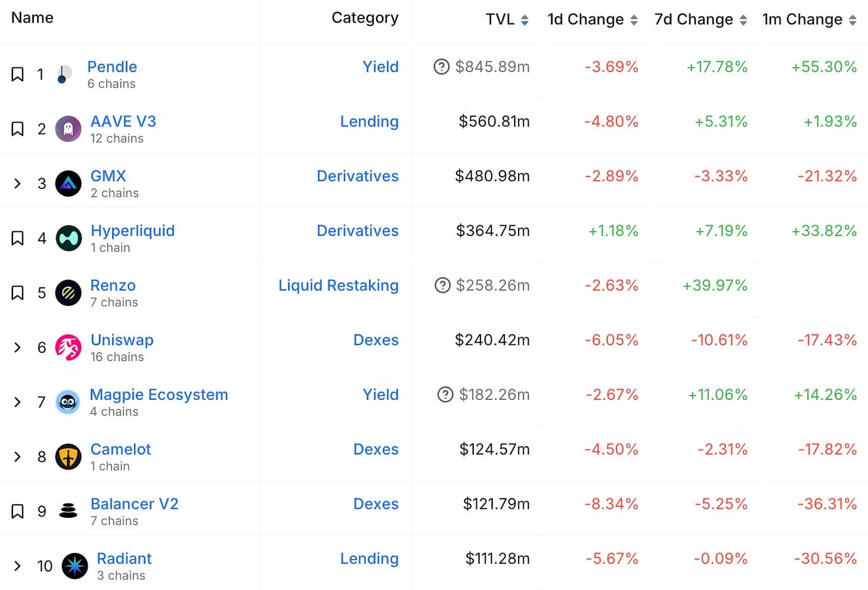Screen dimensions: 868x590
Task: Toggle bookmark for AAVE V3
Action: click(18, 129)
